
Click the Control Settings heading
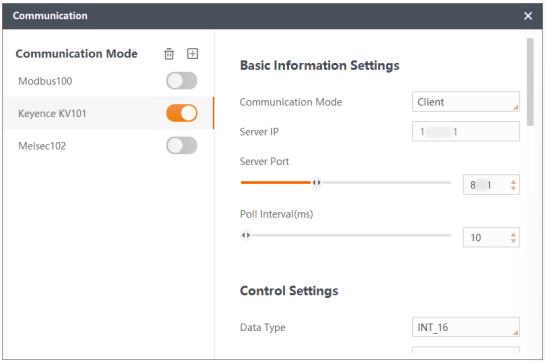[289, 291]
